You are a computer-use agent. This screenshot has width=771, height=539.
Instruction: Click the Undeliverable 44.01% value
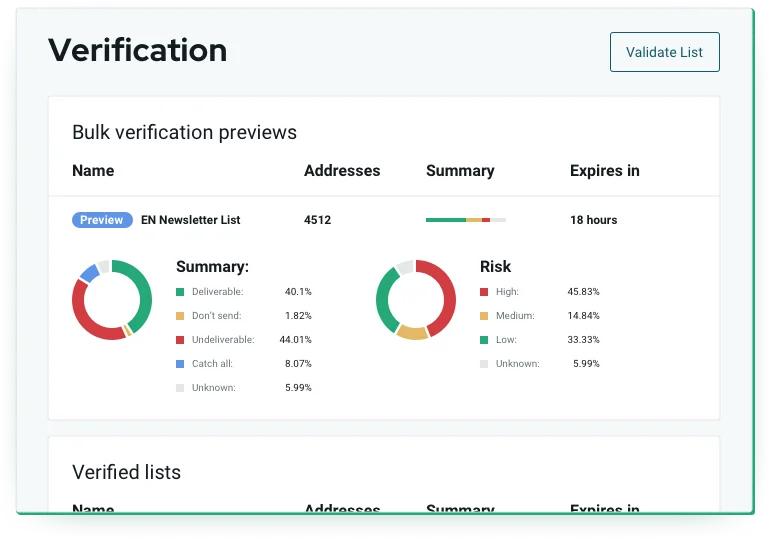click(x=296, y=340)
